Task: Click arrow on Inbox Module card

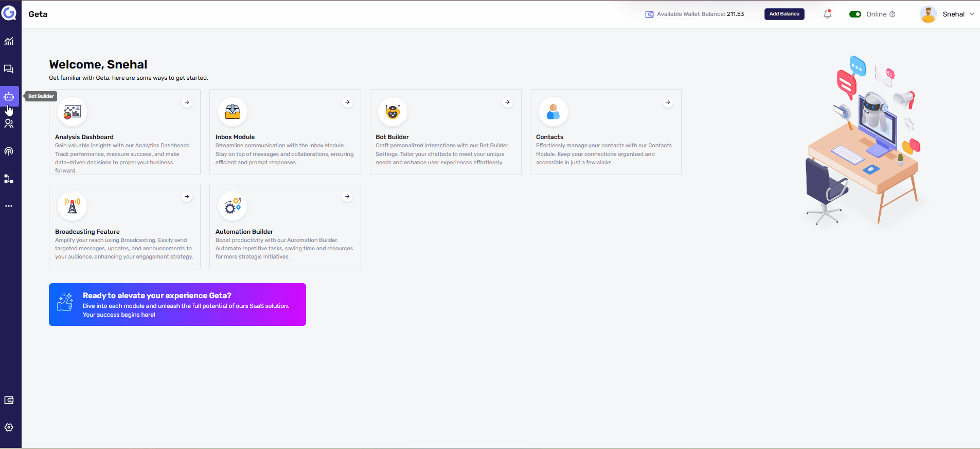Action: click(347, 102)
